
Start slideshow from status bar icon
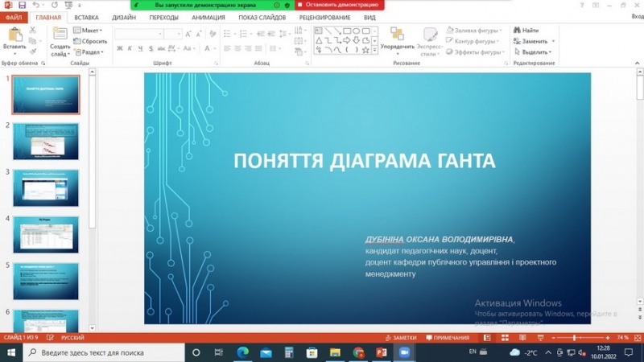pos(540,338)
